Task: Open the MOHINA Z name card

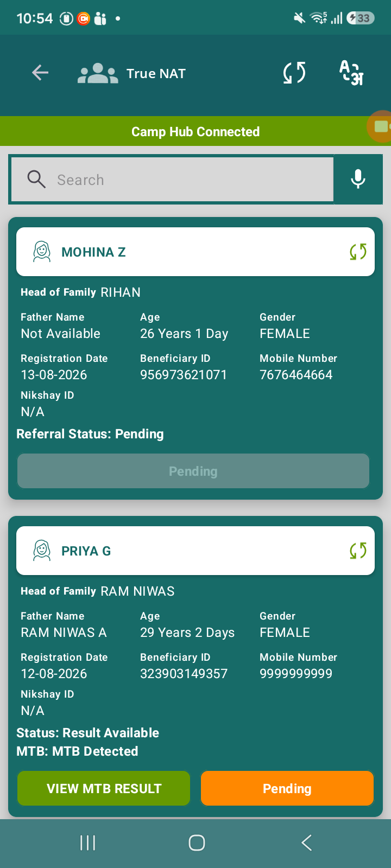Action: click(x=195, y=252)
